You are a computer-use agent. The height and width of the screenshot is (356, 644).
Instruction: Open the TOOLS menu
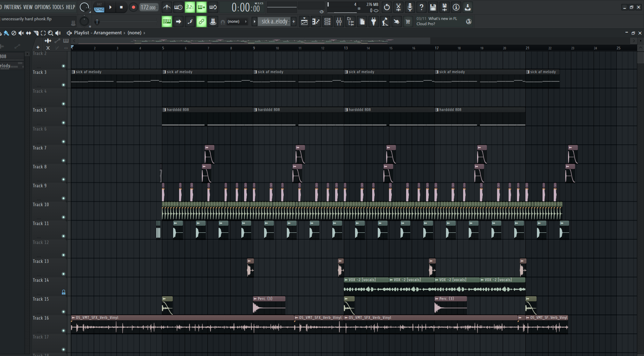tap(58, 7)
